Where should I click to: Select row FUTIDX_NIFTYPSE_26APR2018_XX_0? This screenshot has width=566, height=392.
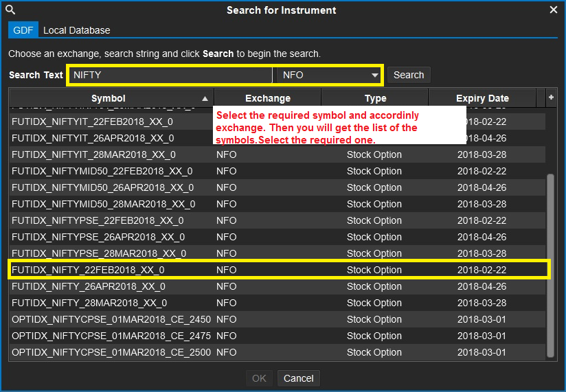click(x=278, y=237)
